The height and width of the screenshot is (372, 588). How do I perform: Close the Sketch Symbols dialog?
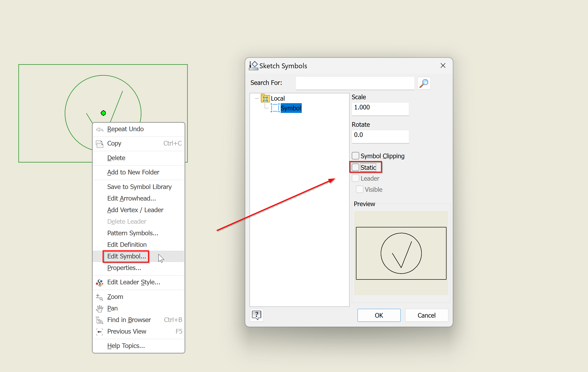click(443, 66)
